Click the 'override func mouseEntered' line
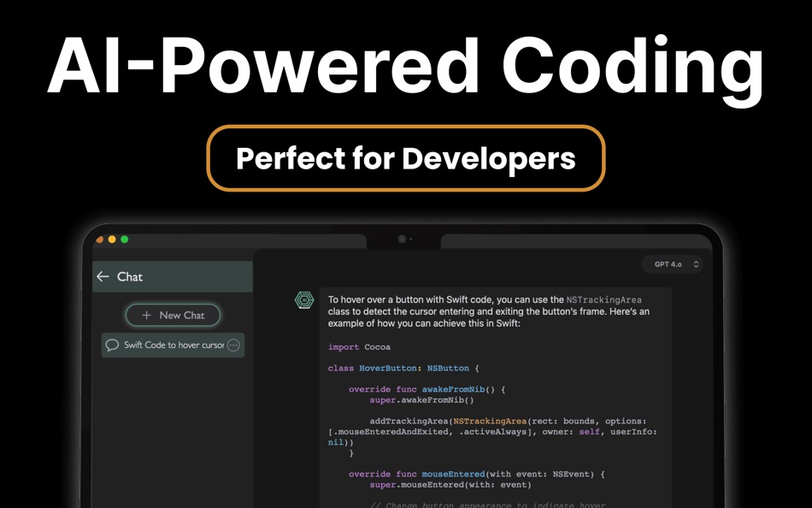812x508 pixels. (x=476, y=475)
